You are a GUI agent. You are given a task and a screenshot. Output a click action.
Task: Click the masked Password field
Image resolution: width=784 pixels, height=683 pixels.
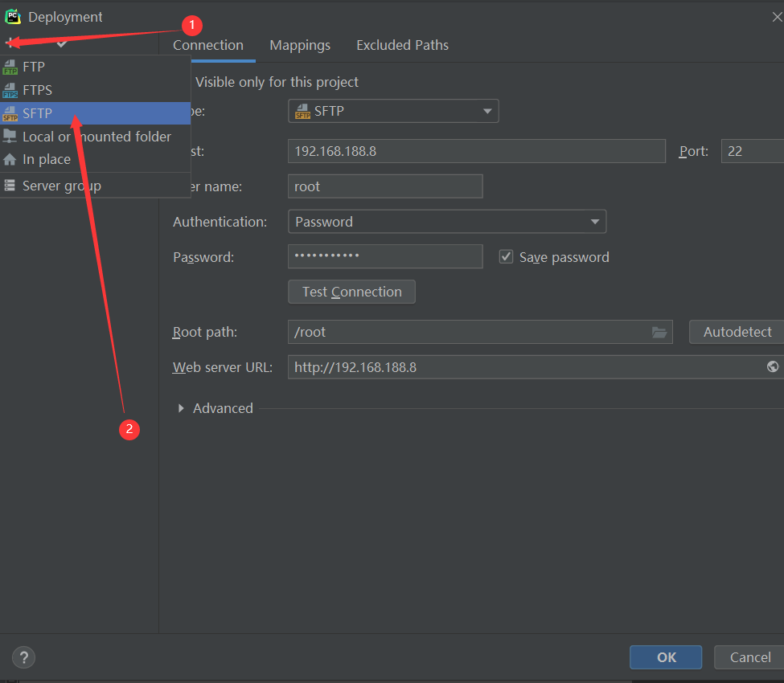pos(385,256)
